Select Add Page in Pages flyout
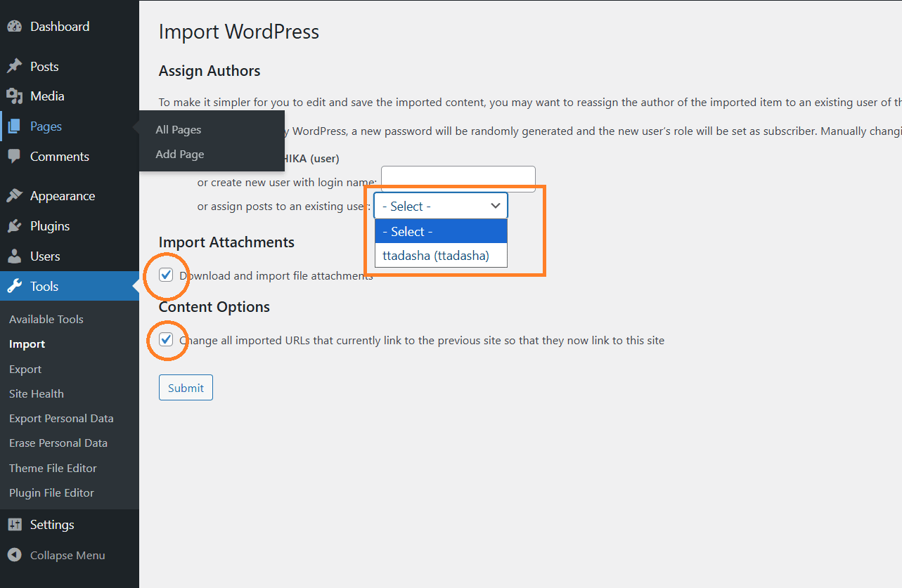Screen dimensions: 902x588 click(180, 155)
